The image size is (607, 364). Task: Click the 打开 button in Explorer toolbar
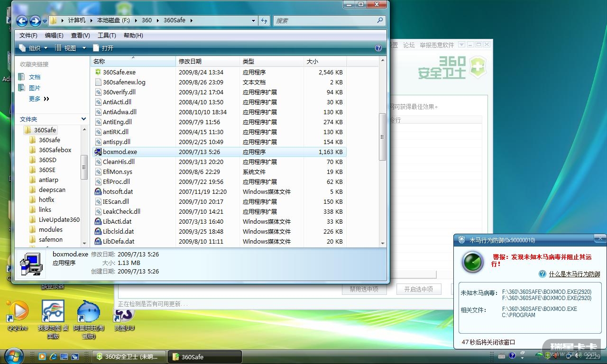103,48
